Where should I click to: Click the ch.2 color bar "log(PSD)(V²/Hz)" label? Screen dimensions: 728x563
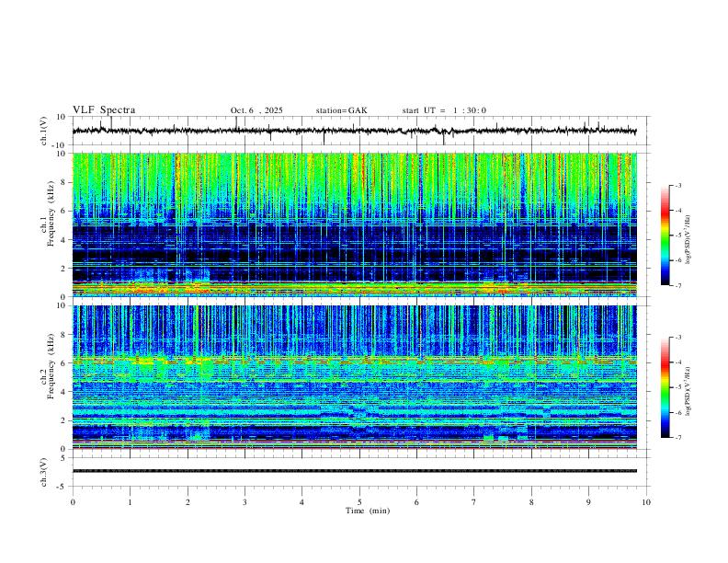688,392
